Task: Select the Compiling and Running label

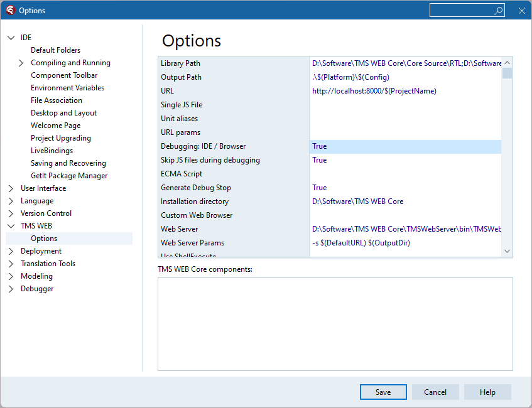Action: 70,63
